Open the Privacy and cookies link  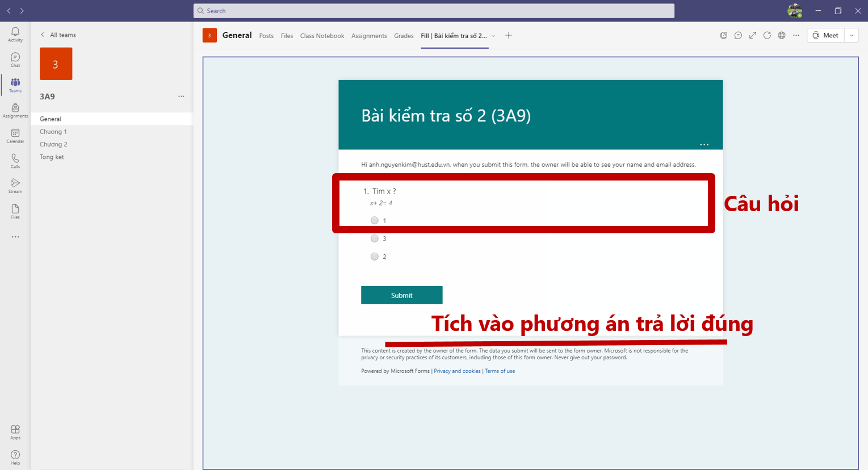point(457,371)
